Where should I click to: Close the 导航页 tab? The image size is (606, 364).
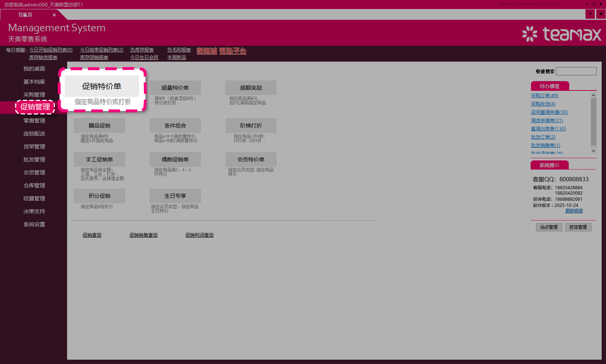pos(54,15)
